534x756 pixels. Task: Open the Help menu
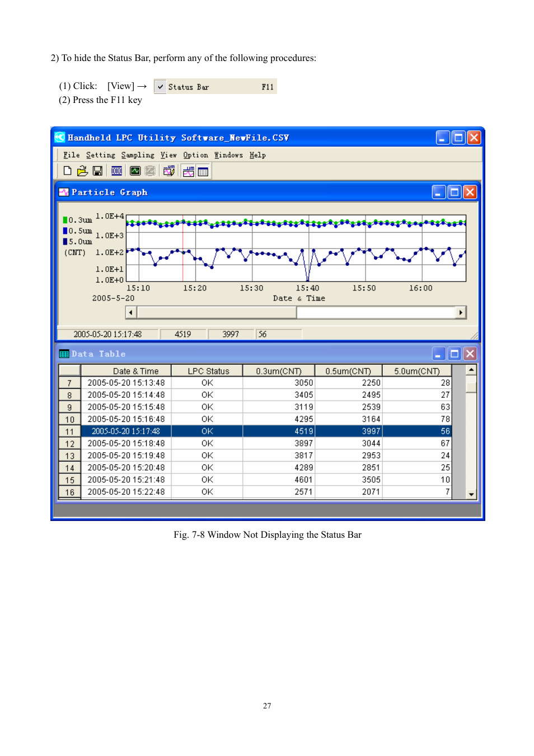pyautogui.click(x=257, y=155)
